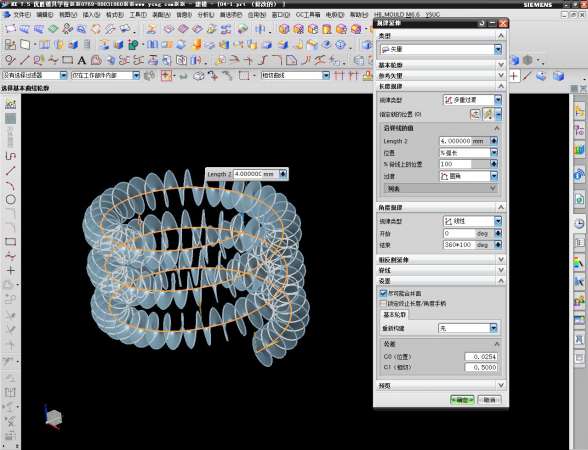Click the Clock history icon in right sidebar
The height and width of the screenshot is (450, 588).
tap(579, 224)
